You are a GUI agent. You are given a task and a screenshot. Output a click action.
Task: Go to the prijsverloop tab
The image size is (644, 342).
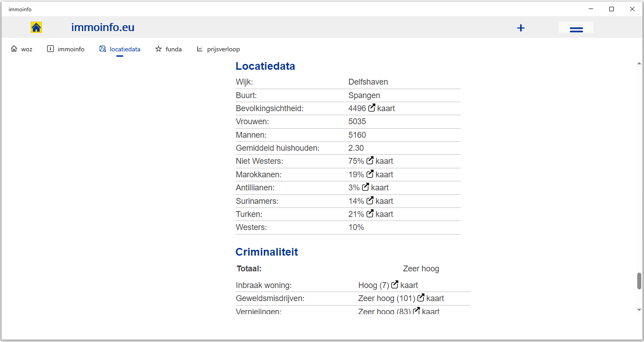tap(218, 49)
